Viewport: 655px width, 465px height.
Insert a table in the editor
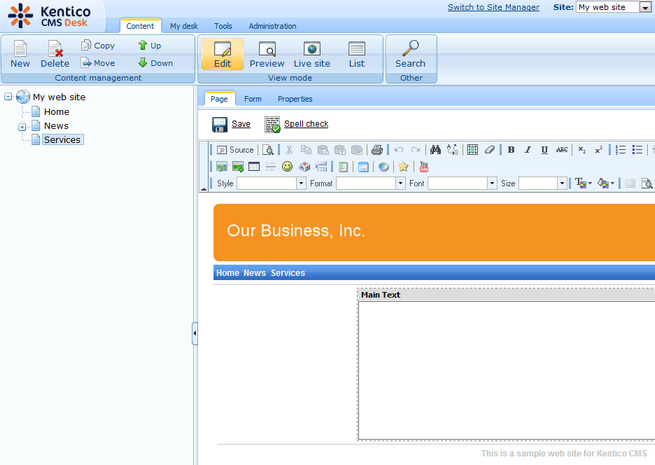(x=473, y=150)
